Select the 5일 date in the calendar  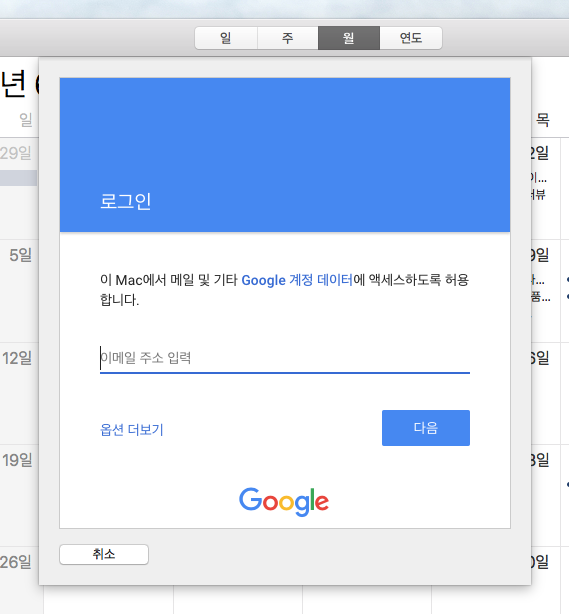[20, 255]
